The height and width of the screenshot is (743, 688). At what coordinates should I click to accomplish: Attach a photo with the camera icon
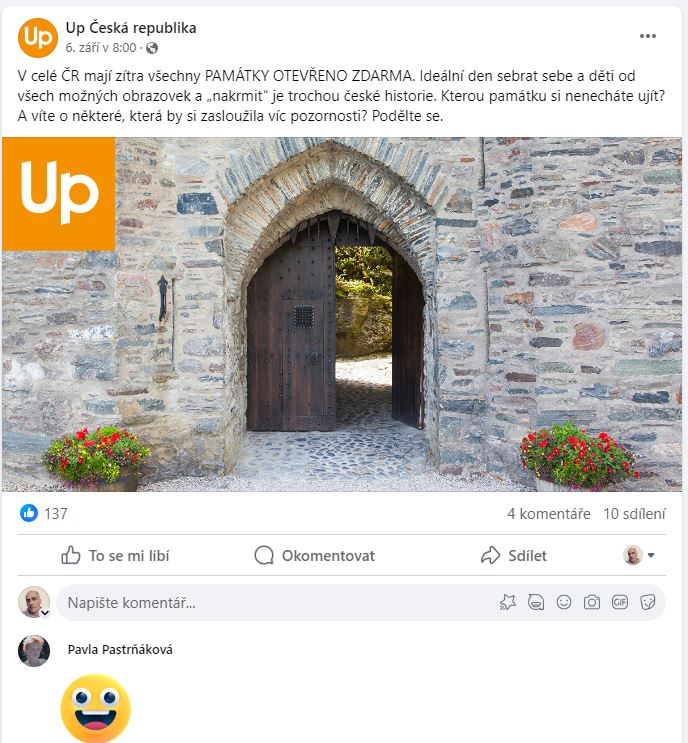coord(592,602)
